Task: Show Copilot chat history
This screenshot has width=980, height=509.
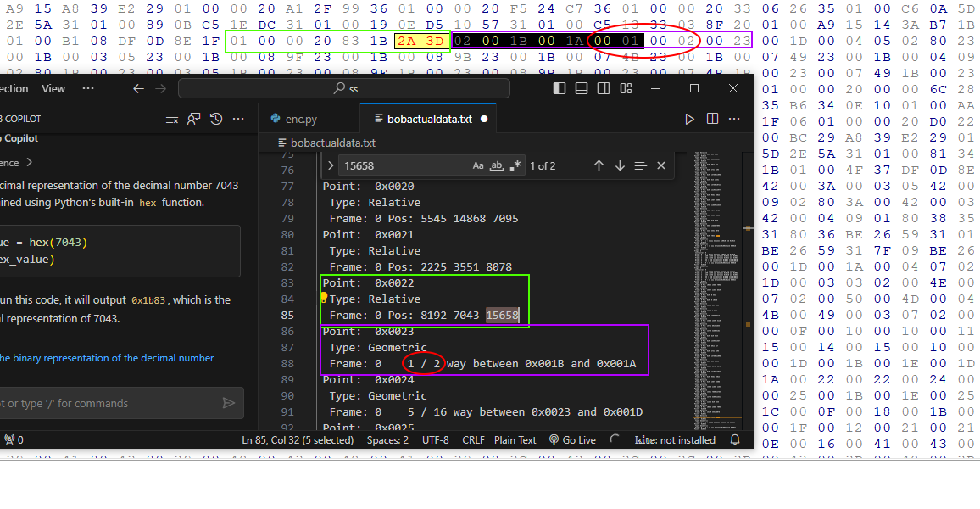Action: coord(216,119)
